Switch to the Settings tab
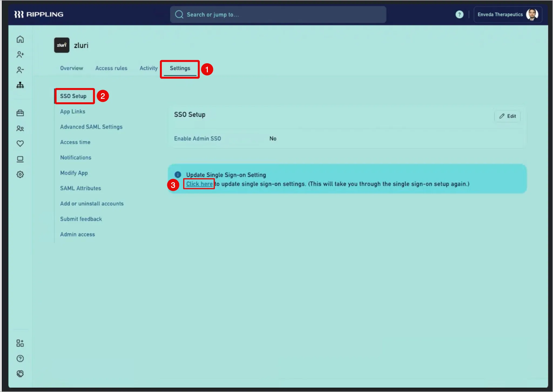The image size is (553, 392). [180, 69]
